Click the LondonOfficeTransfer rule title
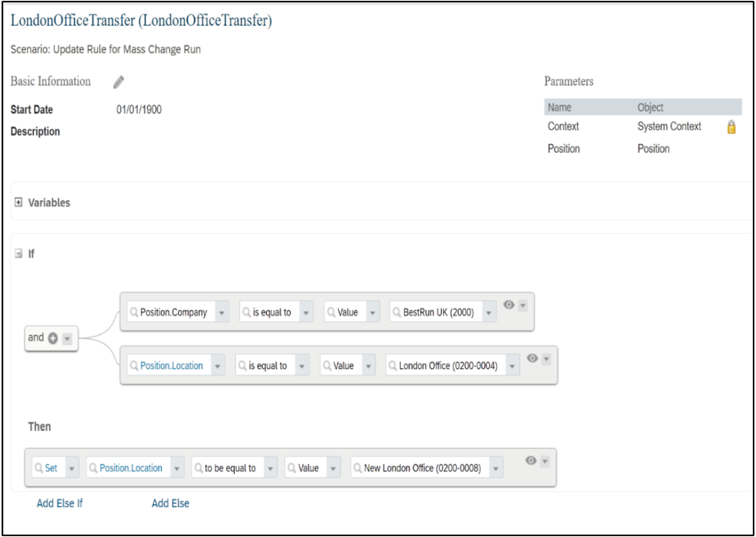Image resolution: width=756 pixels, height=537 pixels. click(141, 21)
